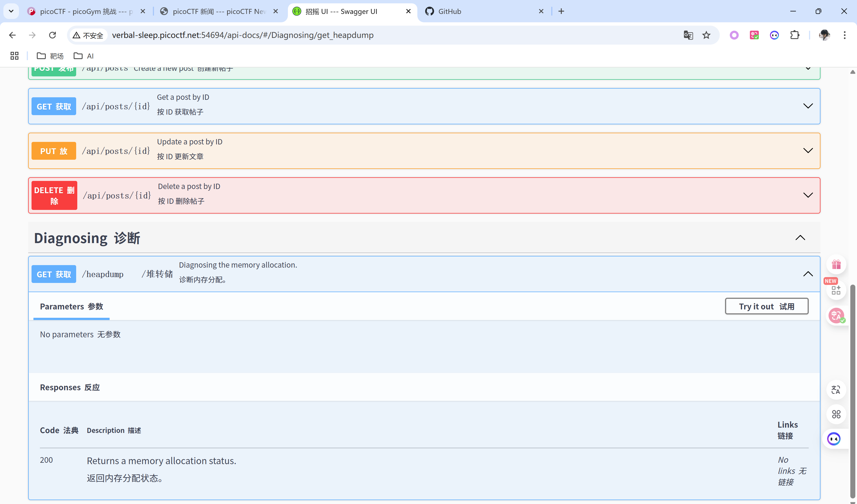Viewport: 857px width, 504px height.
Task: Open the apps grid in bookmarks bar
Action: pos(14,56)
